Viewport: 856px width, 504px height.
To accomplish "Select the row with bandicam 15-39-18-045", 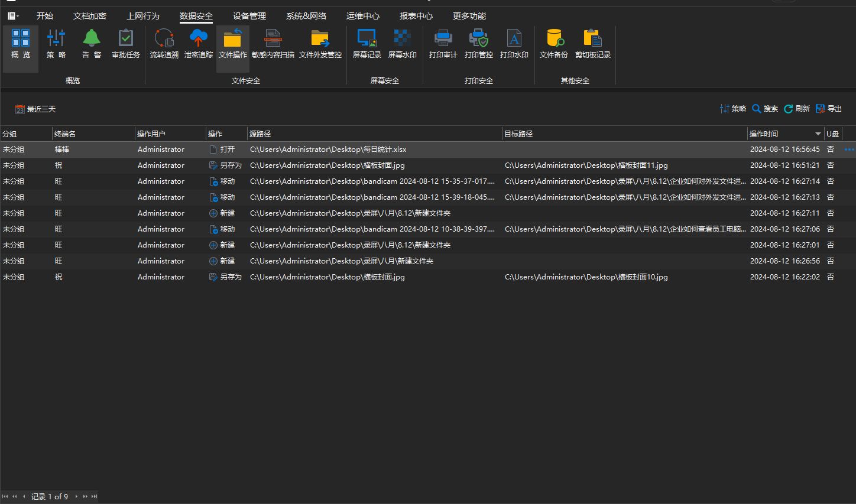I will click(x=428, y=197).
